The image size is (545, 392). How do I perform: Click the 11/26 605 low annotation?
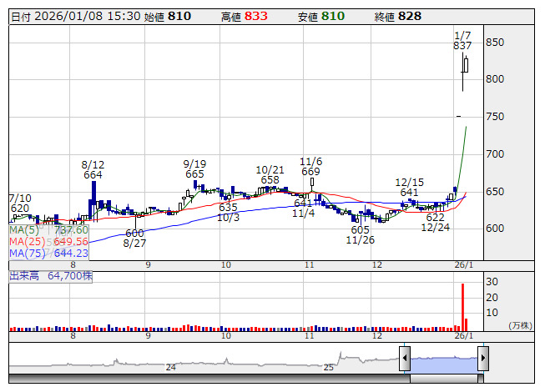[360, 234]
